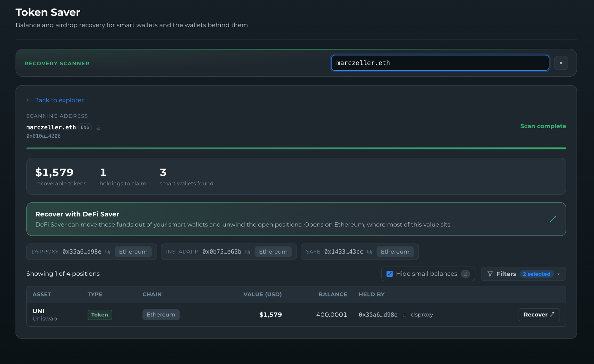Click the 1 holdings to claim stat
The height and width of the screenshot is (364, 594).
(123, 176)
